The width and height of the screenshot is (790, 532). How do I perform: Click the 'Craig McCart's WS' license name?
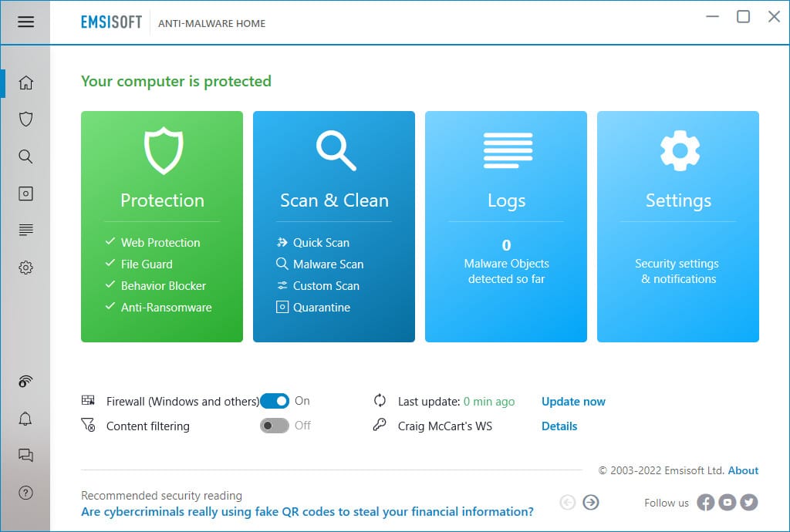[445, 426]
